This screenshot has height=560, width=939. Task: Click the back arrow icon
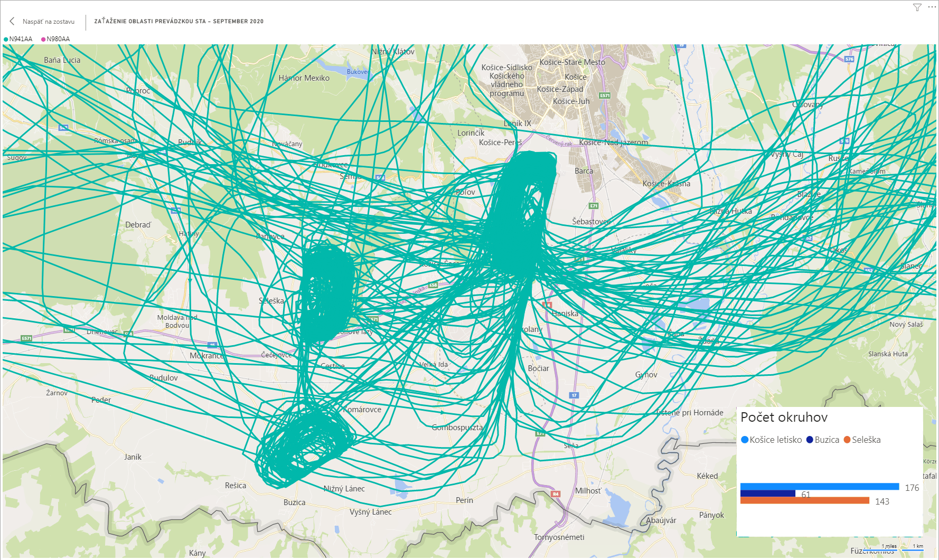12,21
